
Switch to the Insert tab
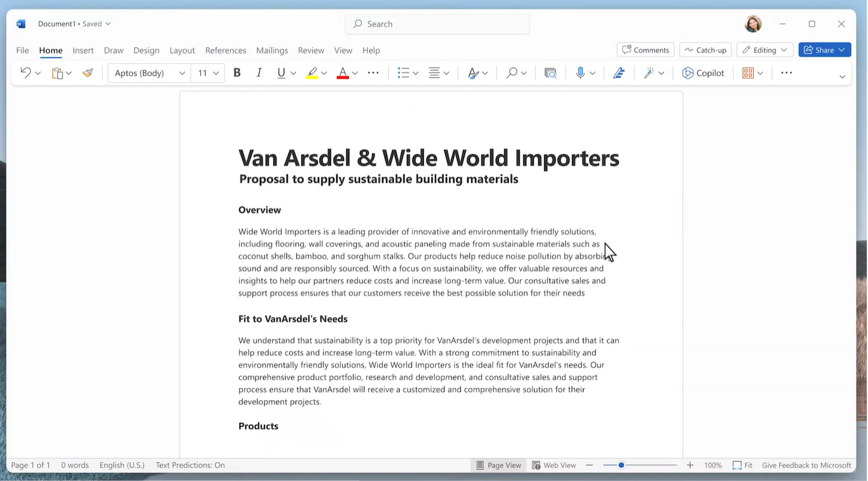(x=83, y=50)
